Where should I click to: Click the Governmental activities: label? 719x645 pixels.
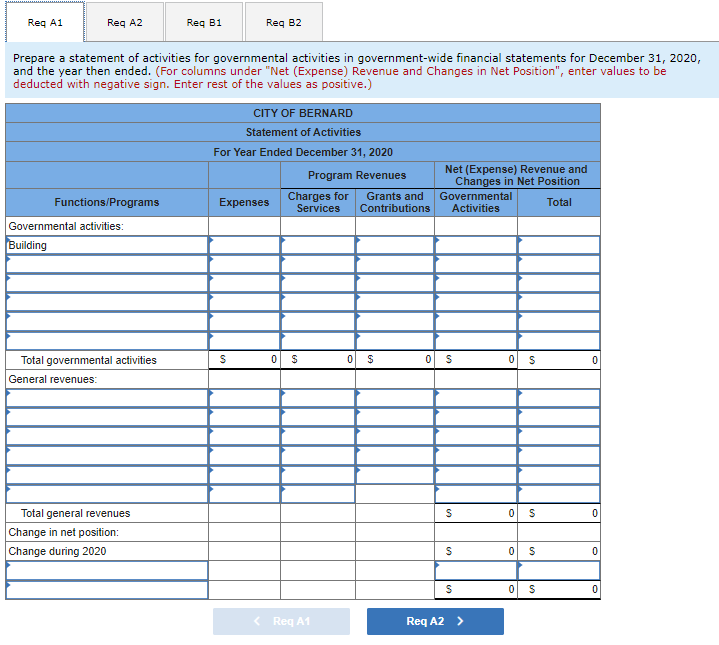(x=66, y=226)
